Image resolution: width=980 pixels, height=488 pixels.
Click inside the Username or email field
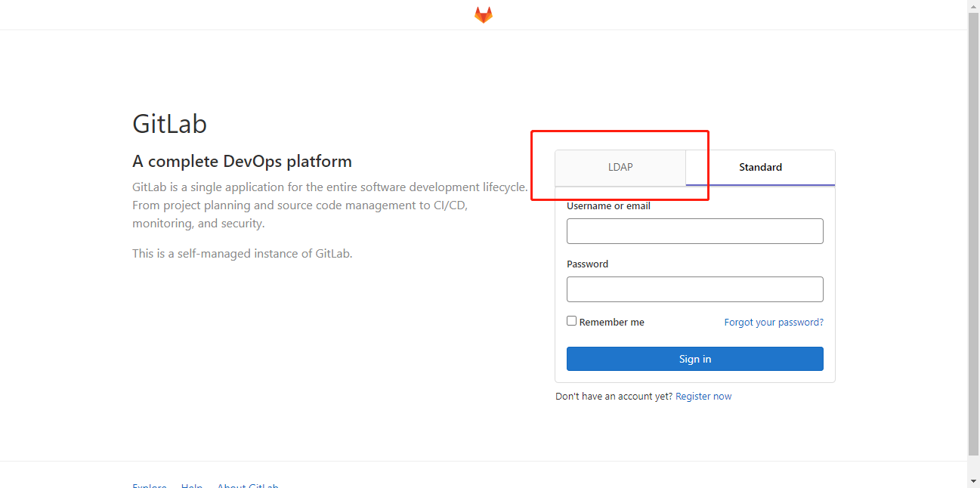(694, 230)
